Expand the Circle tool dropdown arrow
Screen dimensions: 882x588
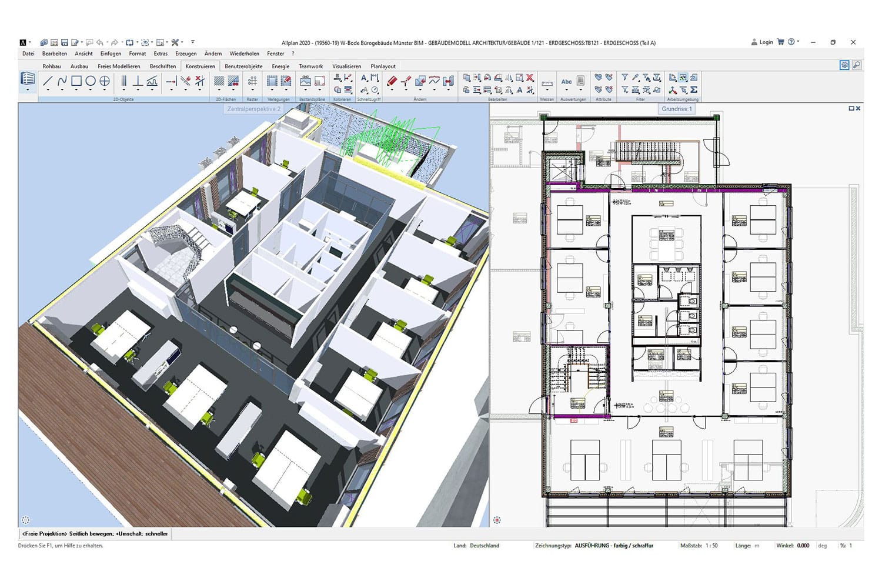pos(91,91)
